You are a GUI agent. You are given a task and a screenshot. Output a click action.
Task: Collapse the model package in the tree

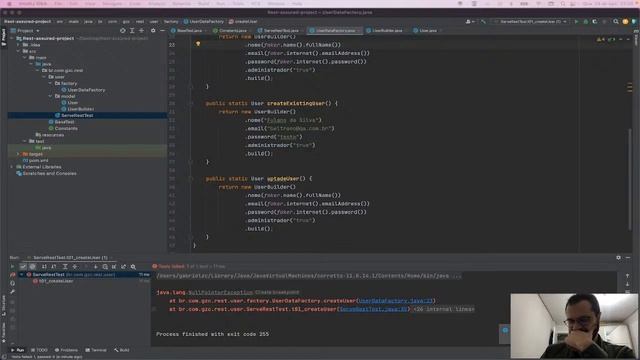coord(51,96)
